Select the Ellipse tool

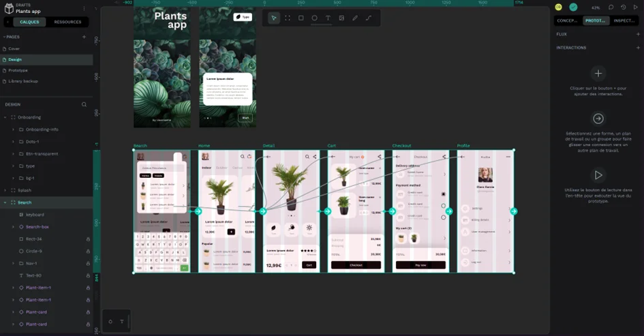point(314,18)
